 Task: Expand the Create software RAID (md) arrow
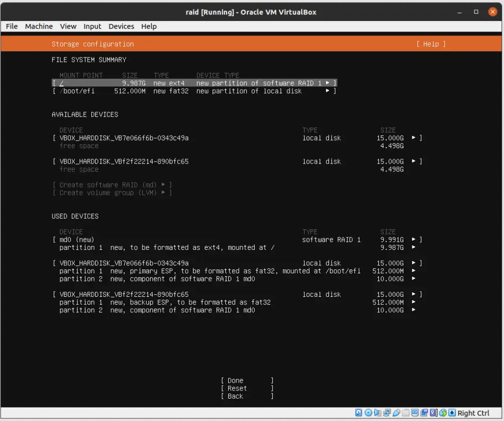(x=164, y=185)
